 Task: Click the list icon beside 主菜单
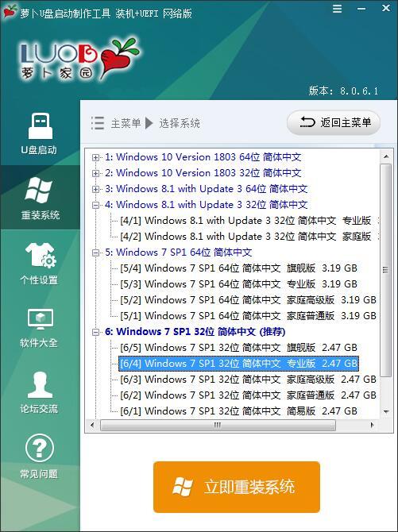[x=98, y=123]
